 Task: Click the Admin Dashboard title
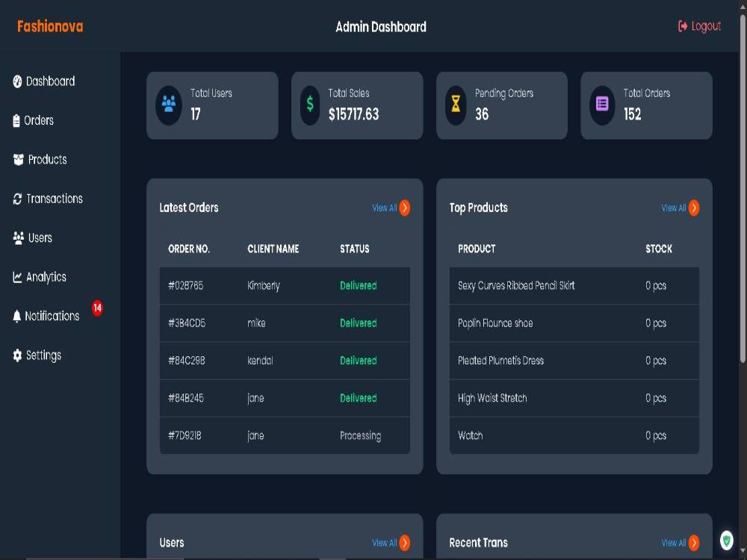pyautogui.click(x=381, y=27)
